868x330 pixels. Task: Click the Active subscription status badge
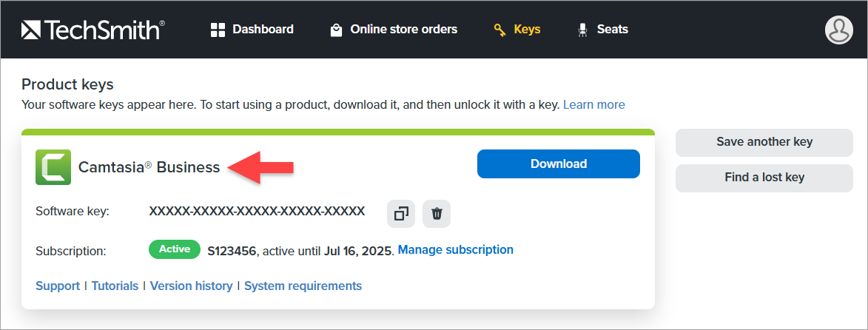coord(175,249)
